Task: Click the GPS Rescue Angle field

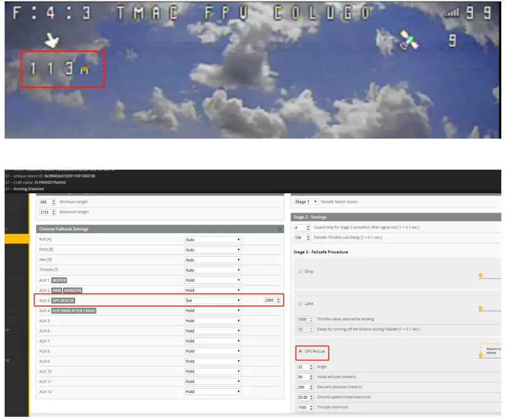Action: [x=305, y=367]
